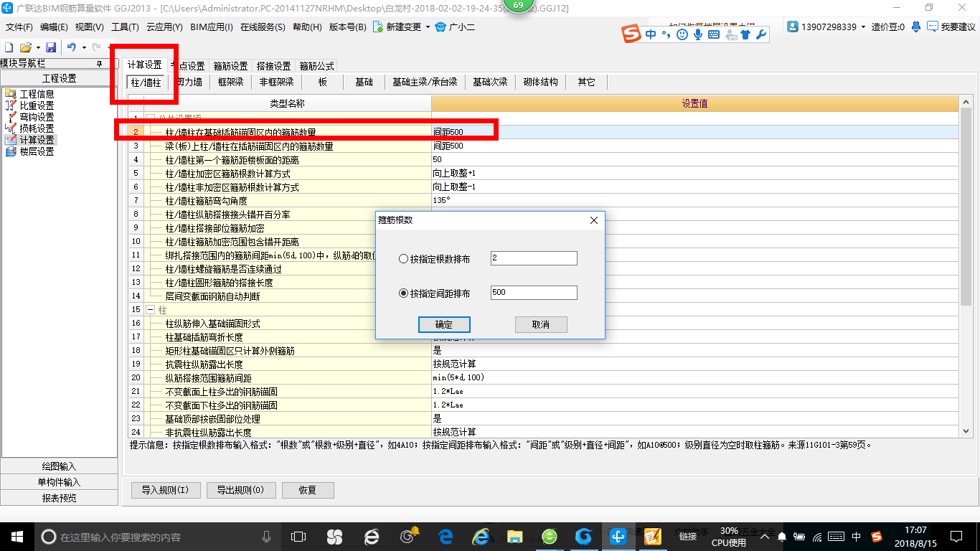Screen dimensions: 980x551
Task: Collapse the 柱 group in row 15
Action: (151, 310)
